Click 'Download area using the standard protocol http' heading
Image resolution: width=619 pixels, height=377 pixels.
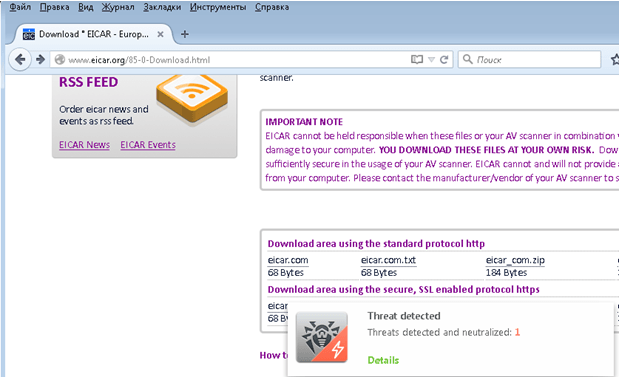click(376, 244)
